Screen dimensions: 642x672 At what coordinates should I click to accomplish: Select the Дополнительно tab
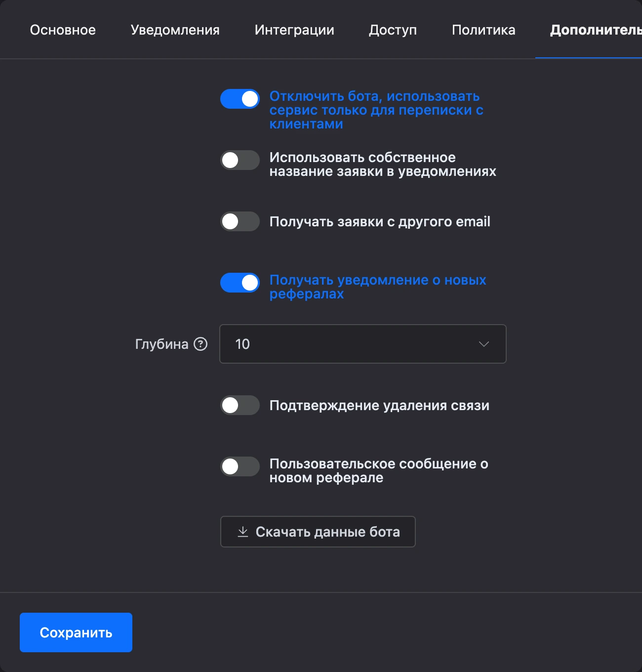coord(596,30)
